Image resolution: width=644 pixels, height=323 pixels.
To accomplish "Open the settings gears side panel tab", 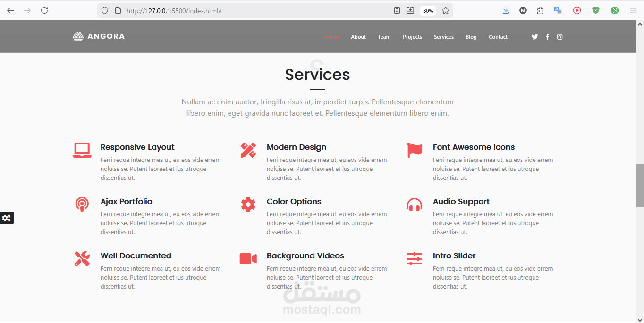I will click(7, 218).
